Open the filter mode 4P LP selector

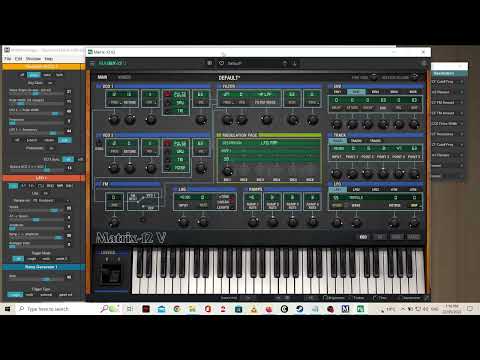point(265,95)
